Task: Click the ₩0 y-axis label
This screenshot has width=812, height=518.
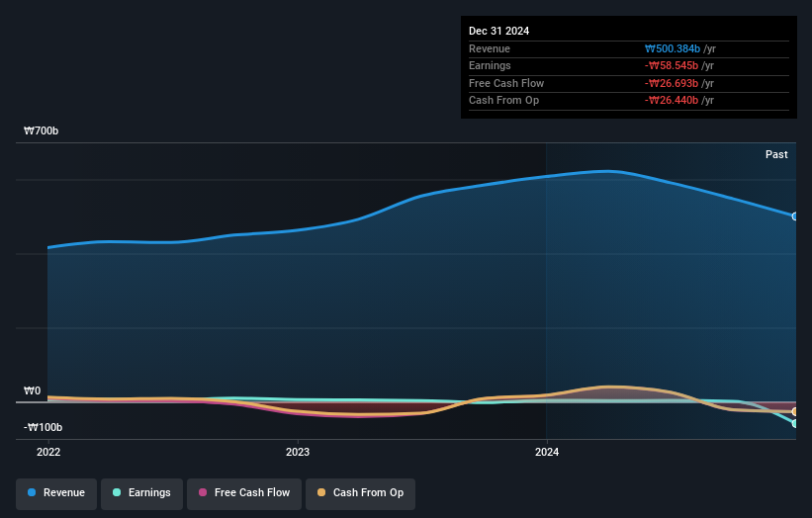Action: pos(32,390)
